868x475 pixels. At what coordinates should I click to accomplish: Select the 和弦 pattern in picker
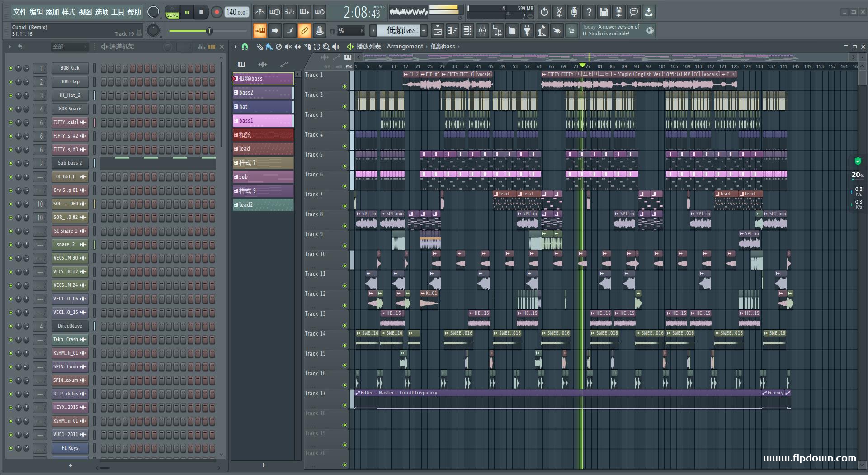(263, 135)
